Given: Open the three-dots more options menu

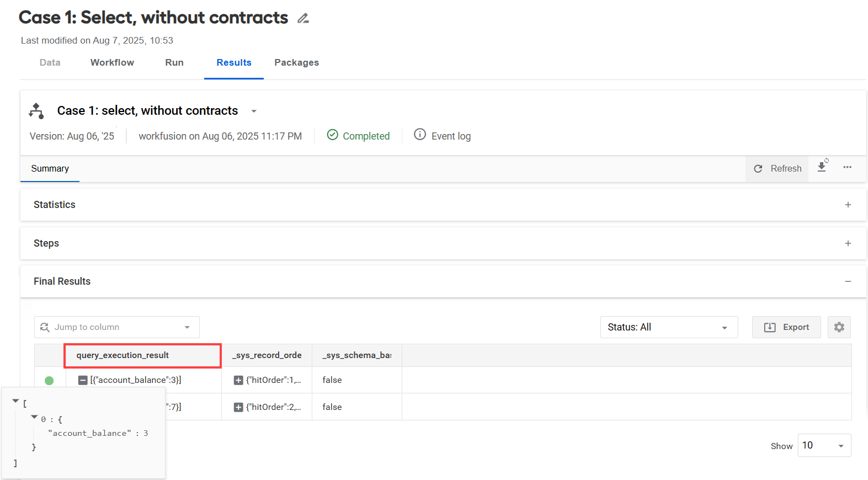Looking at the screenshot, I should [x=847, y=167].
